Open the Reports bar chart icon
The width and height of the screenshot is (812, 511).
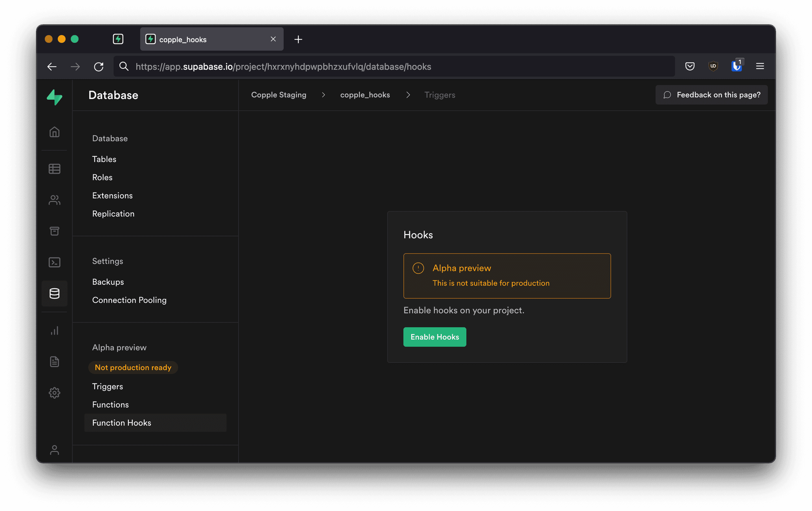tap(54, 330)
